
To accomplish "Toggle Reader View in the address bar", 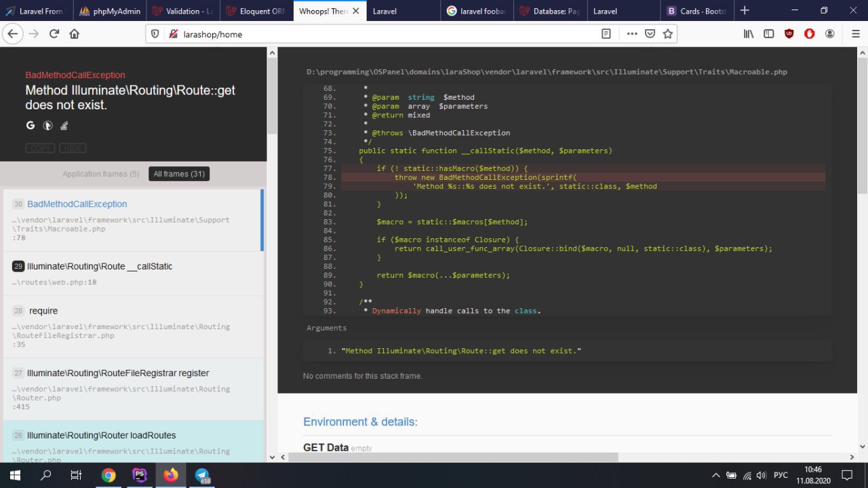I will (606, 34).
